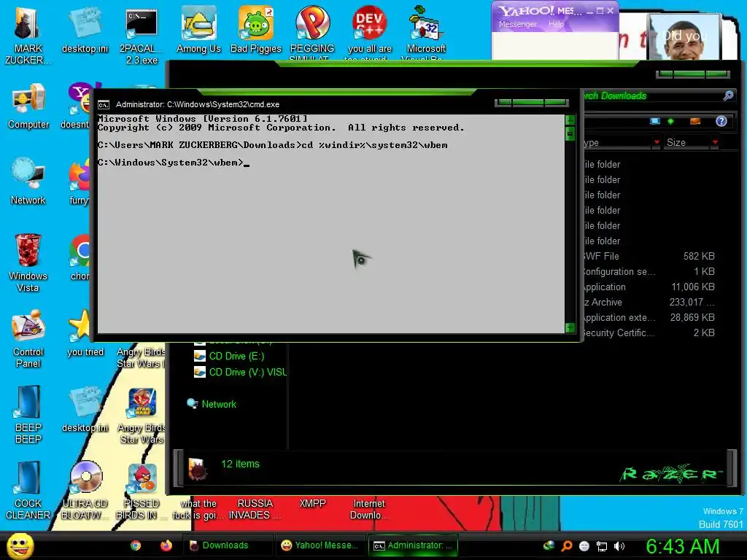Click the Obama avatar in Yahoo Messenger
Image resolution: width=747 pixels, height=560 pixels.
point(684,37)
